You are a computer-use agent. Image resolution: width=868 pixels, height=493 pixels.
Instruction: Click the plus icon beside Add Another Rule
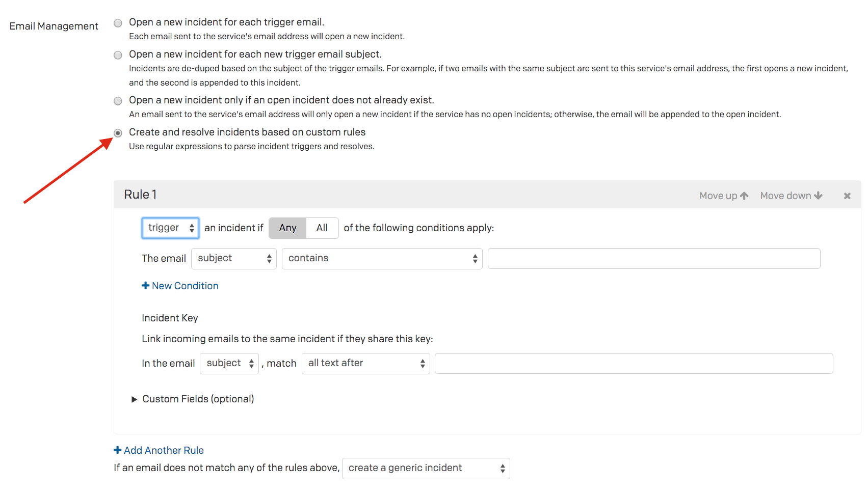tap(117, 450)
